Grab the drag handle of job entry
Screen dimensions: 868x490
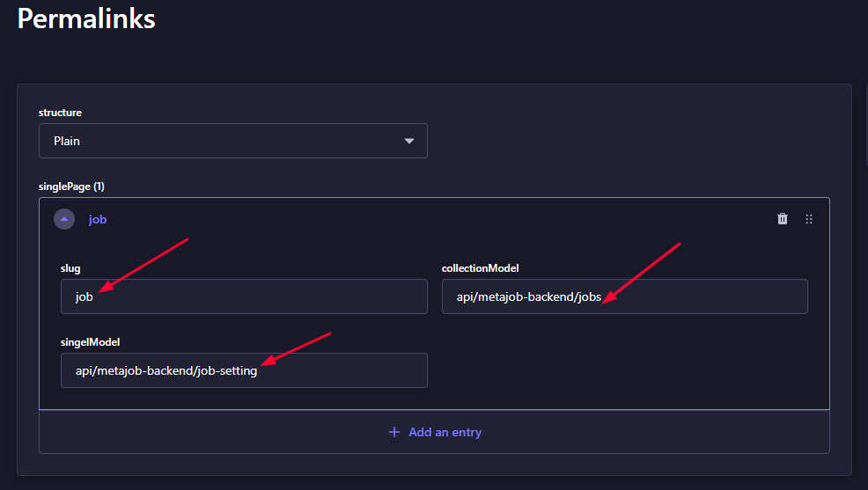(809, 219)
